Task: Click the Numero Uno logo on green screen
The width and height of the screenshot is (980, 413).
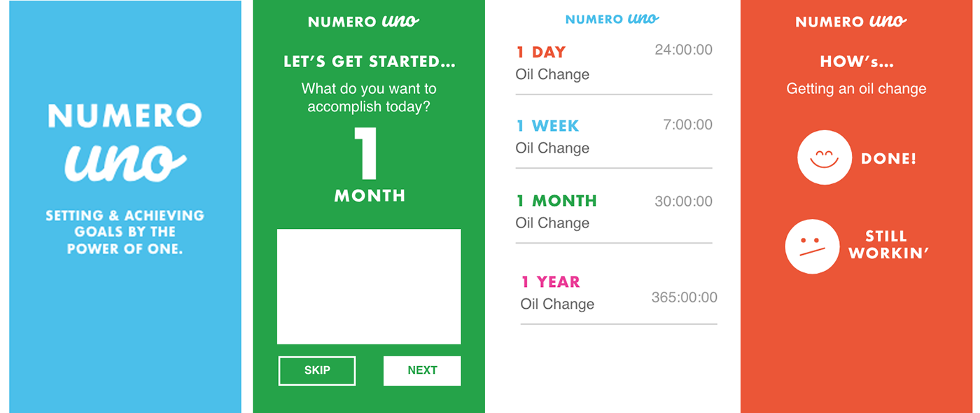Action: (364, 21)
